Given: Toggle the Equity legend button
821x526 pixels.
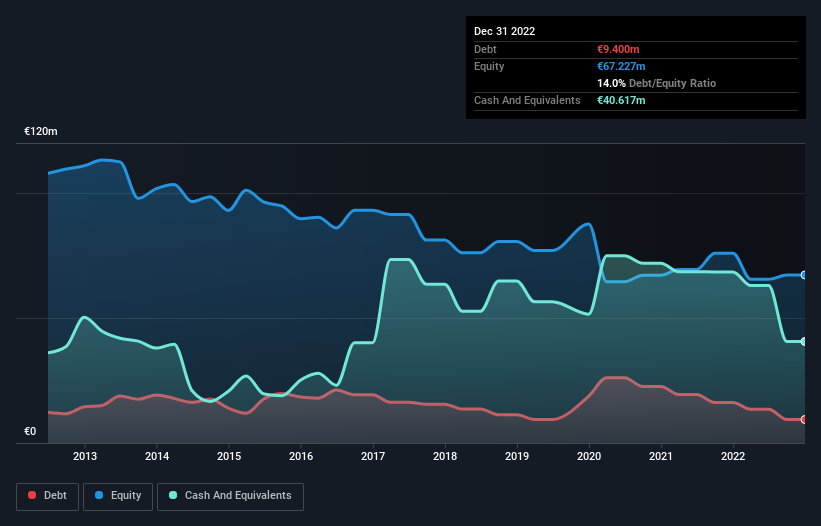Looking at the screenshot, I should 118,496.
